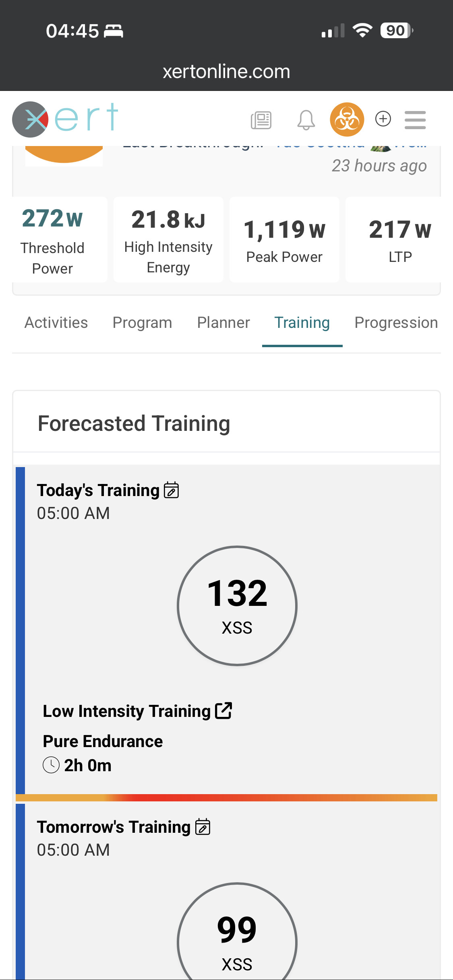
Task: Open Low Intensity Training external link icon
Action: pyautogui.click(x=223, y=710)
